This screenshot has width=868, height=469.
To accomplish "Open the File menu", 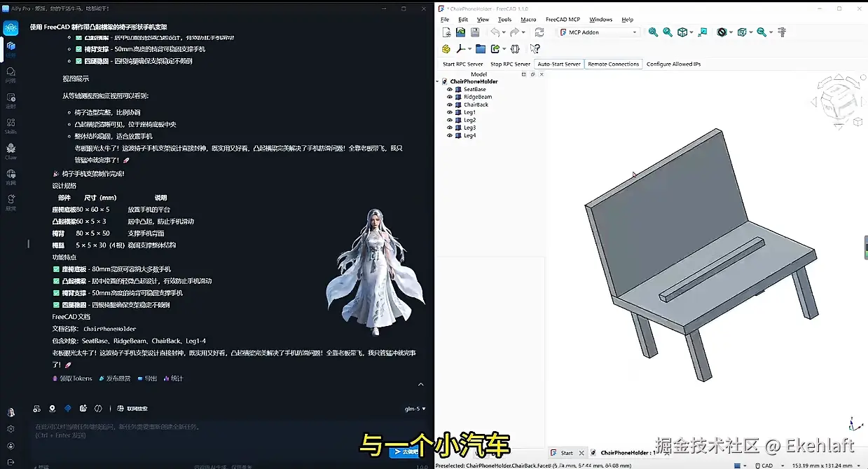I will [x=445, y=20].
